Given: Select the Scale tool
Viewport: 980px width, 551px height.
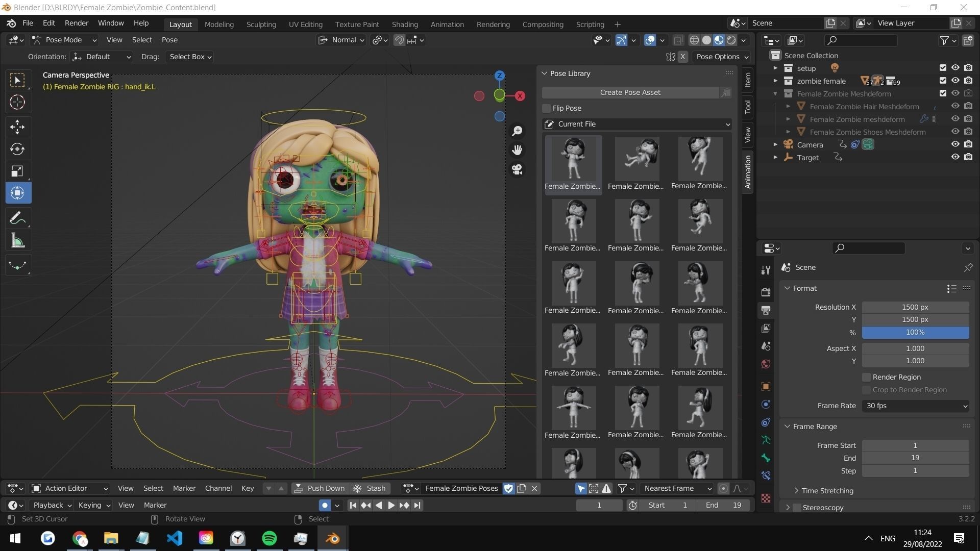Looking at the screenshot, I should (17, 171).
